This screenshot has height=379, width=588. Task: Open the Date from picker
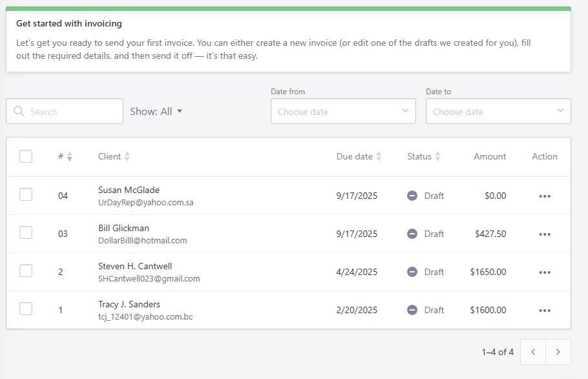pyautogui.click(x=342, y=111)
